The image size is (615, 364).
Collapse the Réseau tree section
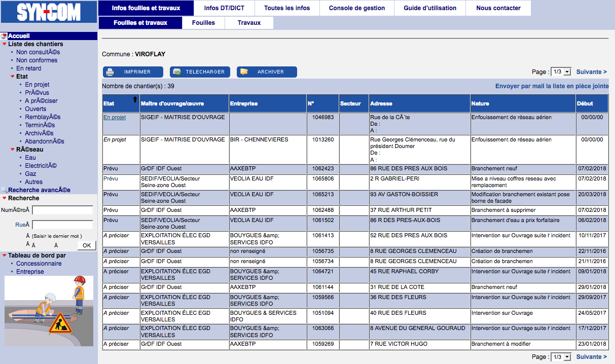(x=12, y=150)
